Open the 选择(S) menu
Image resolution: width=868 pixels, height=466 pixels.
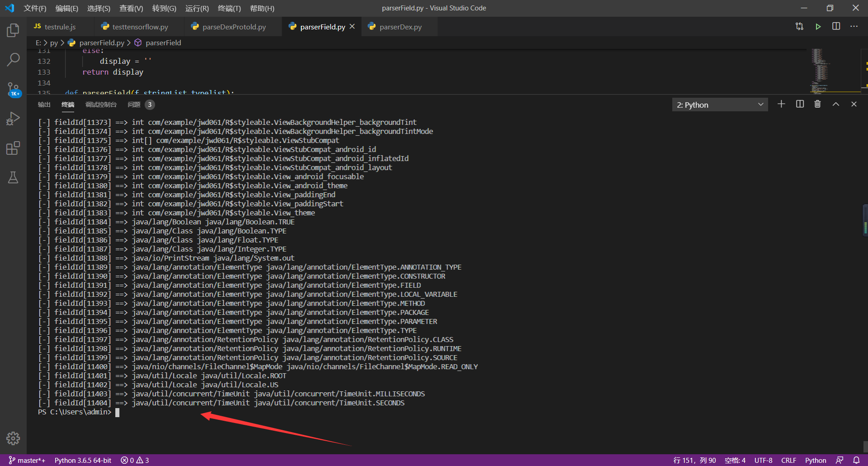[99, 8]
